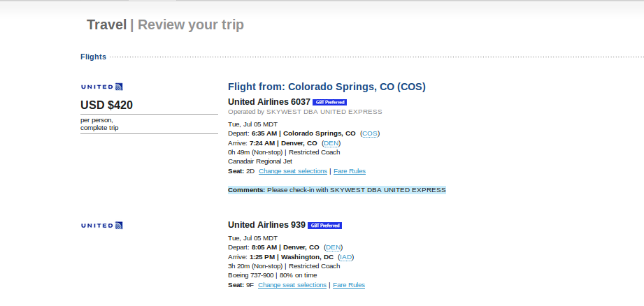Click the highlighted SkyWest check-in comment

click(x=336, y=190)
